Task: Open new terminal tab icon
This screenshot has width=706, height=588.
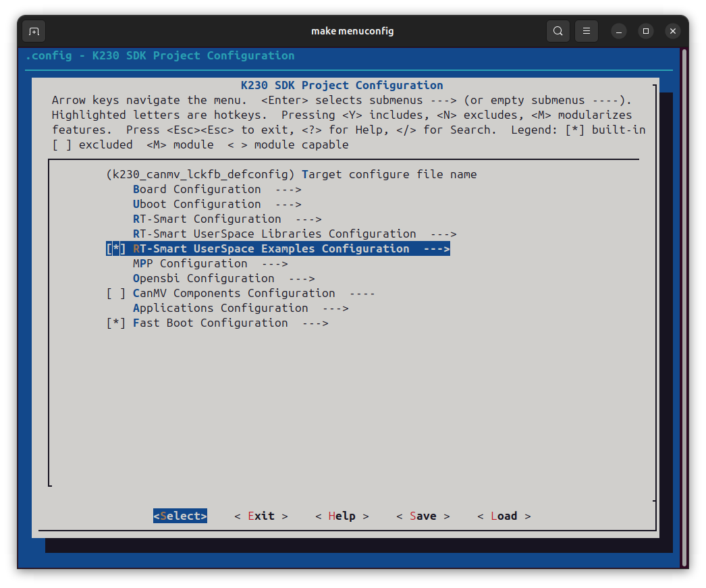Action: 34,31
